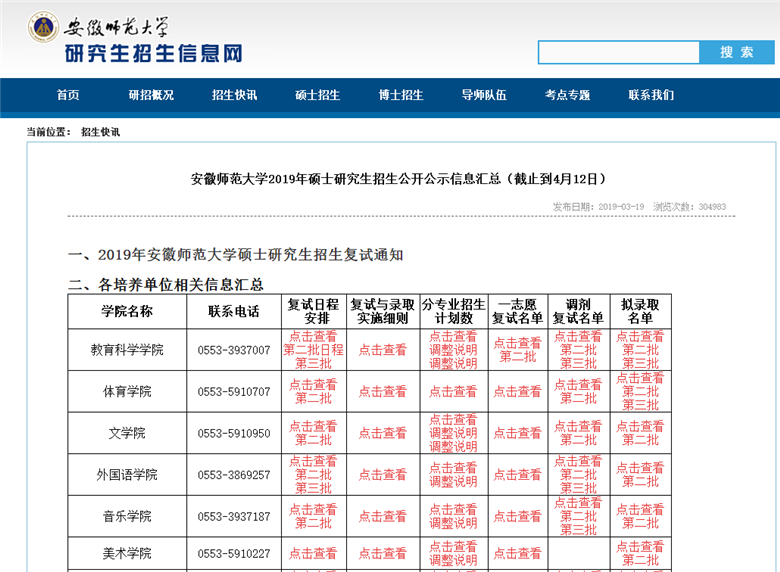
Task: Open the 博士招生 navigation item
Action: [401, 95]
